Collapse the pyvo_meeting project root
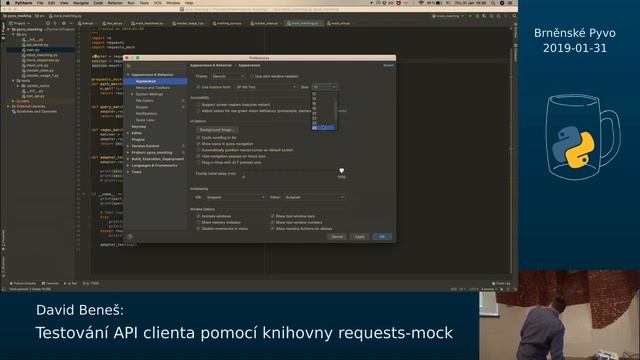 [9, 29]
